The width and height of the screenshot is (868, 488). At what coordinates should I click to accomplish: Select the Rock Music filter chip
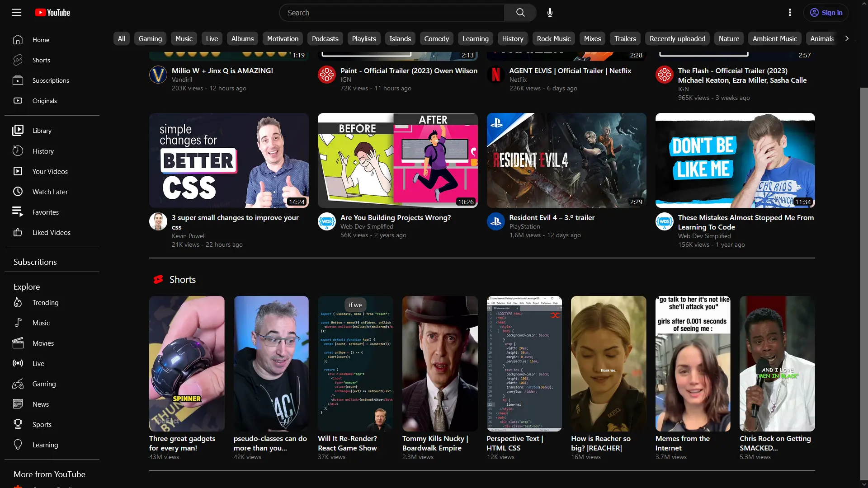coord(553,39)
